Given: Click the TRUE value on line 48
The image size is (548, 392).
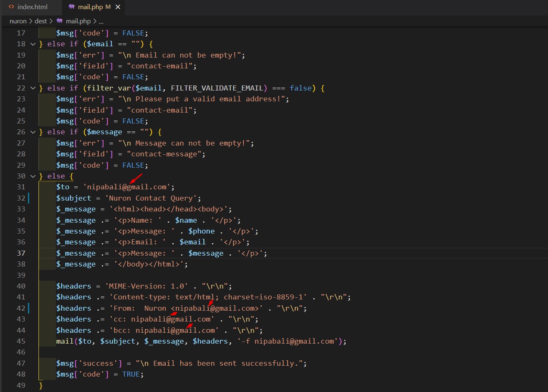Looking at the screenshot, I should tap(131, 374).
